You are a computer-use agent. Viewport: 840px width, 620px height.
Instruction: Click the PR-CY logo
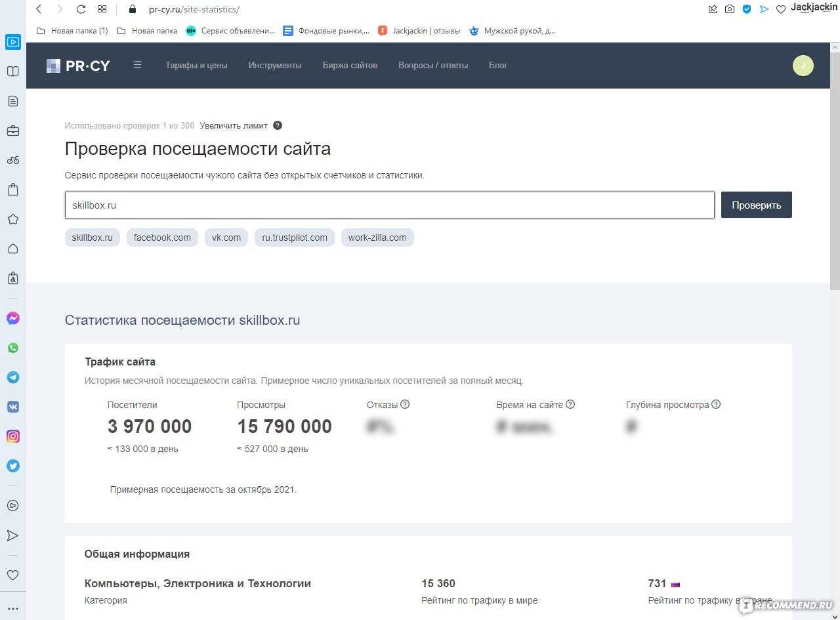pyautogui.click(x=78, y=65)
